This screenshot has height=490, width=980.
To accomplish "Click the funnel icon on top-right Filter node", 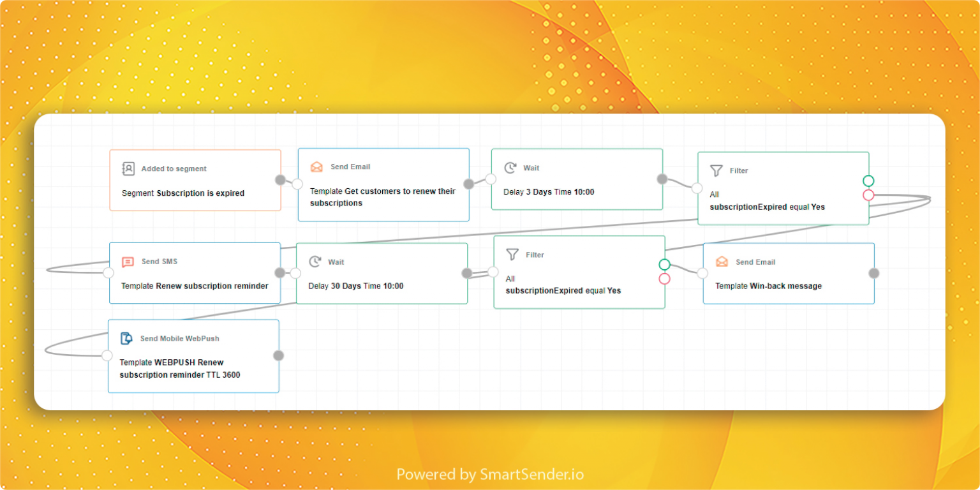I will click(716, 170).
